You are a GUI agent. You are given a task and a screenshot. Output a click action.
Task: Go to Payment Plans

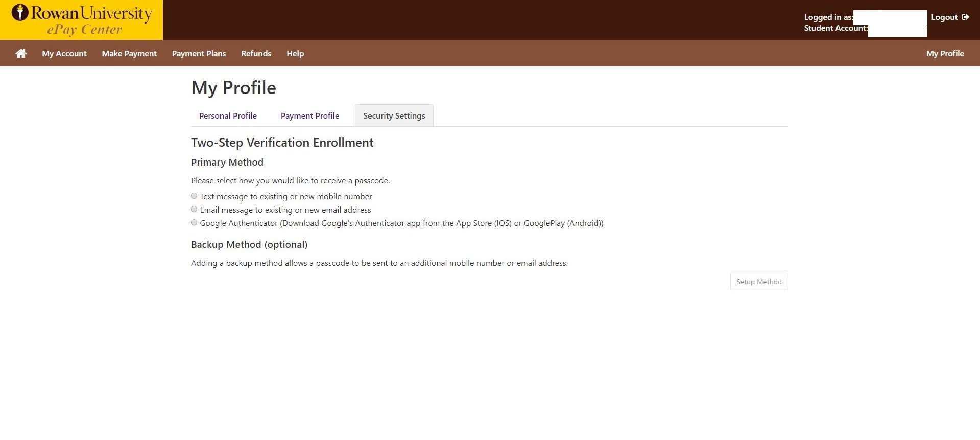pos(199,53)
